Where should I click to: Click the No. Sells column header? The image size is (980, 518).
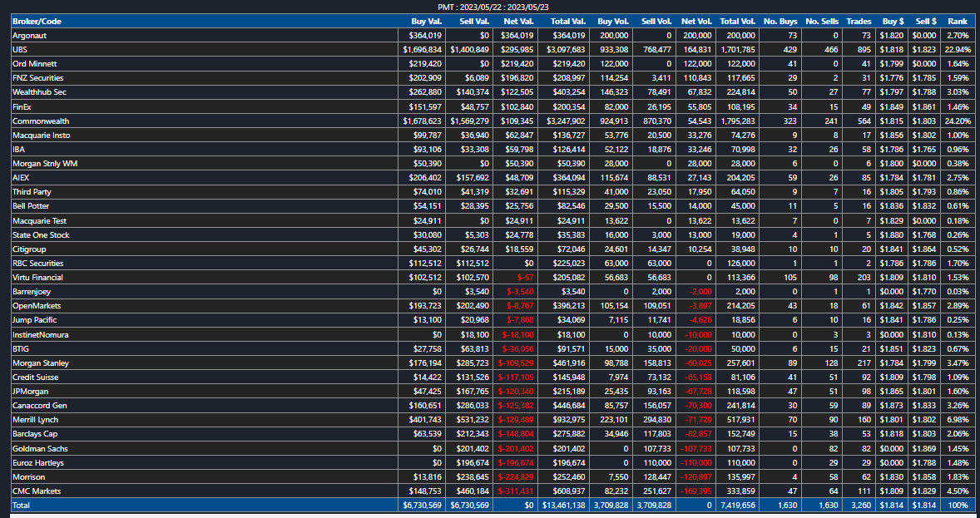(x=823, y=22)
